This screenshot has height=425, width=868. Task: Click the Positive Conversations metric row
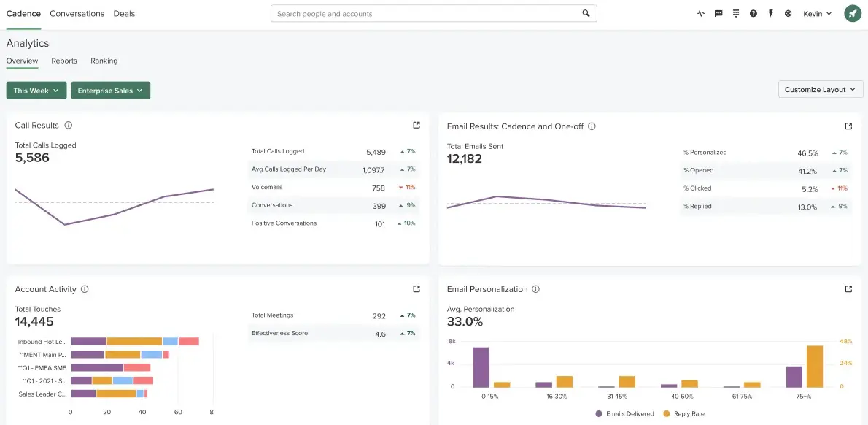tap(333, 223)
